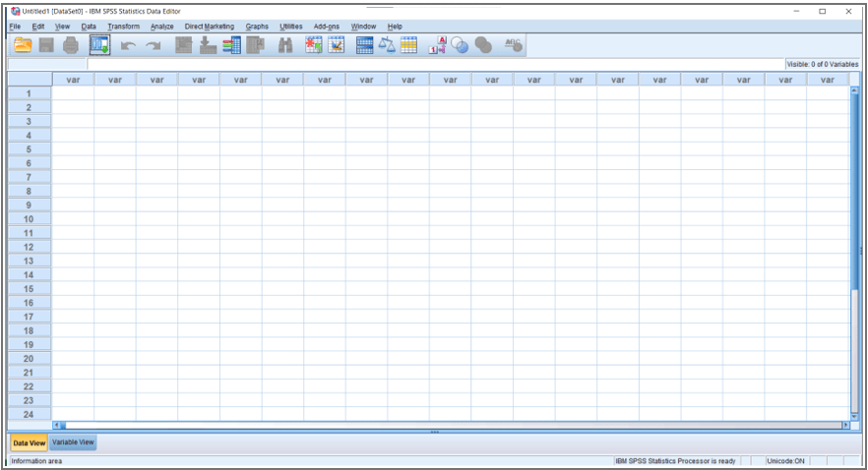Screen dimensions: 868x470
Task: Click the cell editor input field above grid
Action: [x=435, y=64]
